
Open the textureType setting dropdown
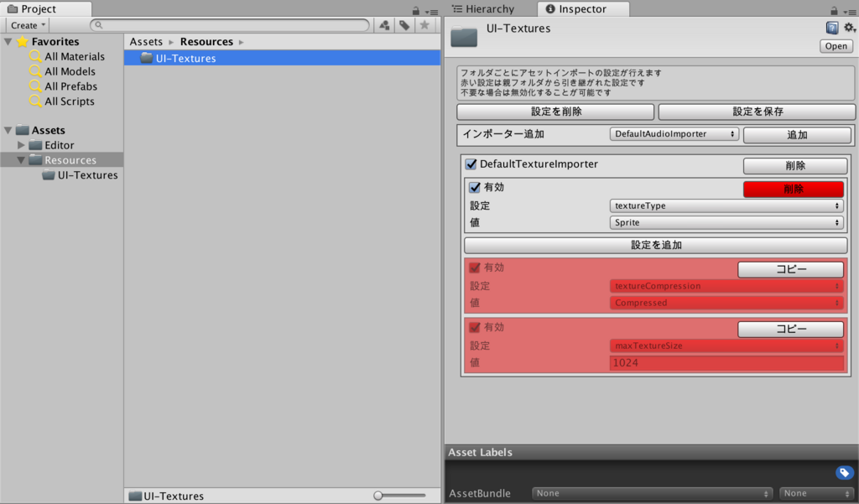pyautogui.click(x=726, y=205)
